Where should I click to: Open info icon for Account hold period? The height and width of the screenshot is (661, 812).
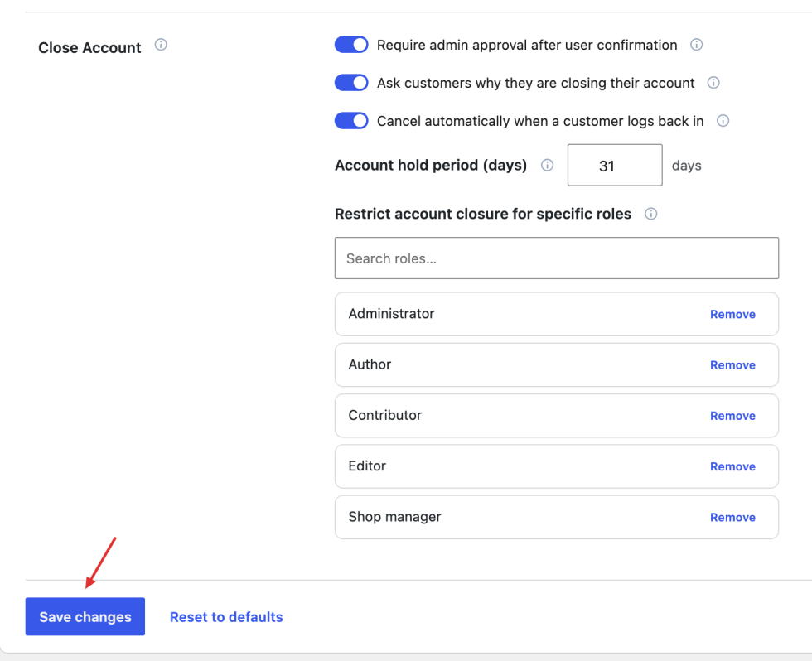[548, 165]
